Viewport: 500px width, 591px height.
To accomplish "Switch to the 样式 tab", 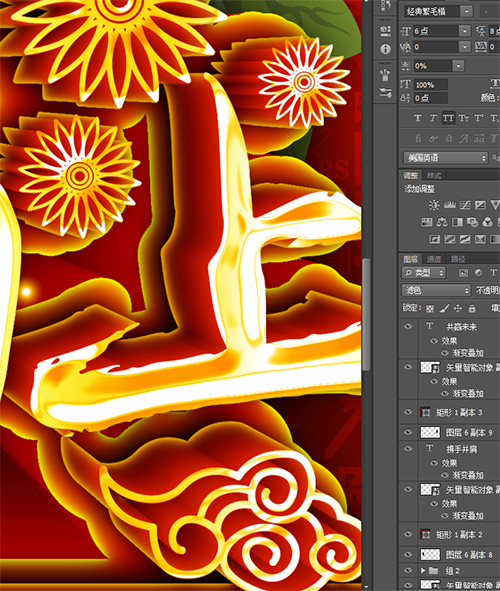I will (x=434, y=176).
